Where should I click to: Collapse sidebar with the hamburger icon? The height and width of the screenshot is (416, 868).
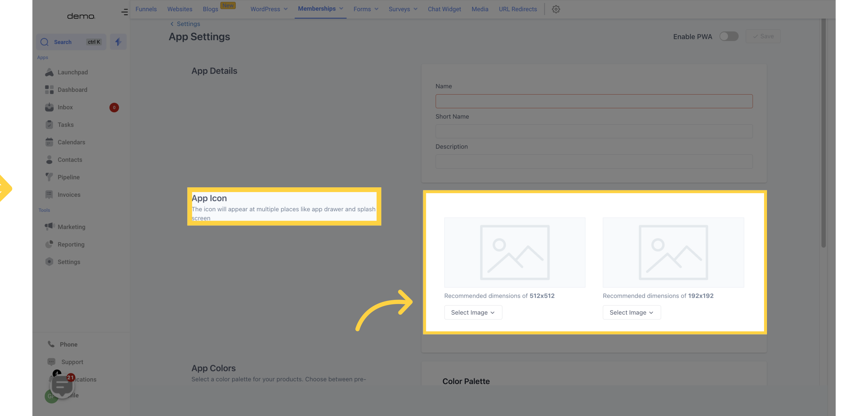point(124,12)
